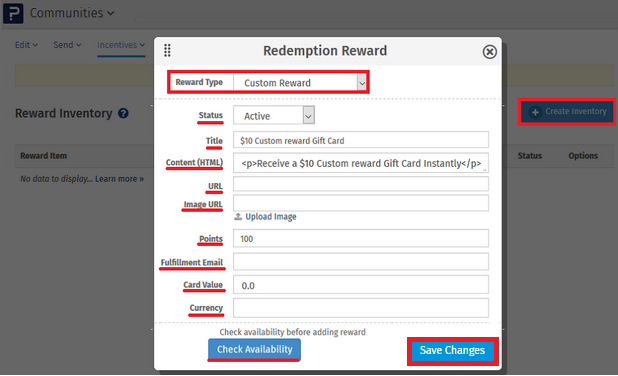Open the Send menu
Image resolution: width=618 pixels, height=376 pixels.
tap(67, 45)
